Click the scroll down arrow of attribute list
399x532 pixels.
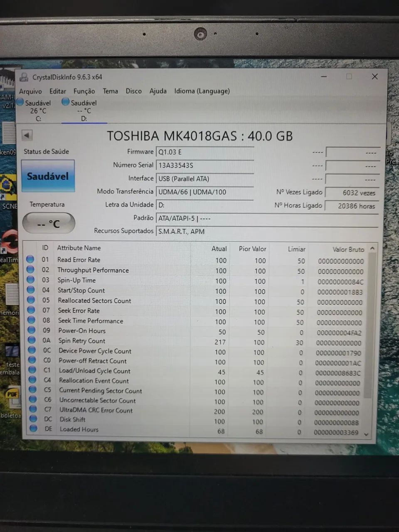[366, 434]
